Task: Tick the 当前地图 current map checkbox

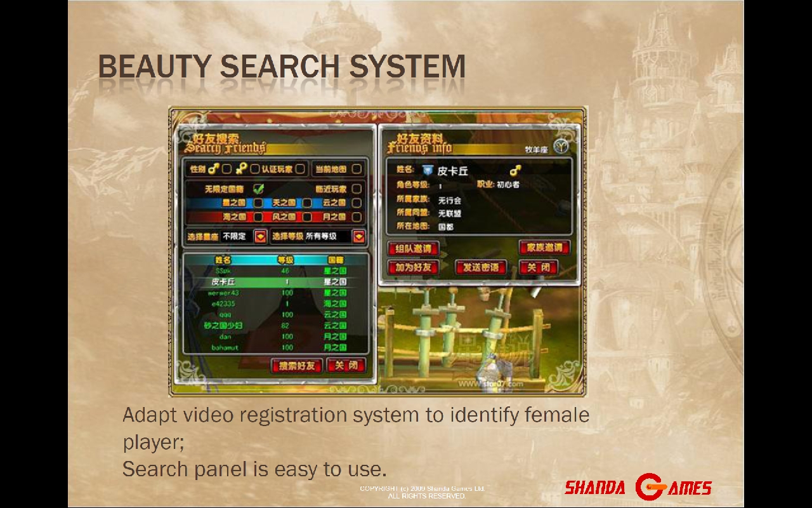Action: tap(357, 169)
